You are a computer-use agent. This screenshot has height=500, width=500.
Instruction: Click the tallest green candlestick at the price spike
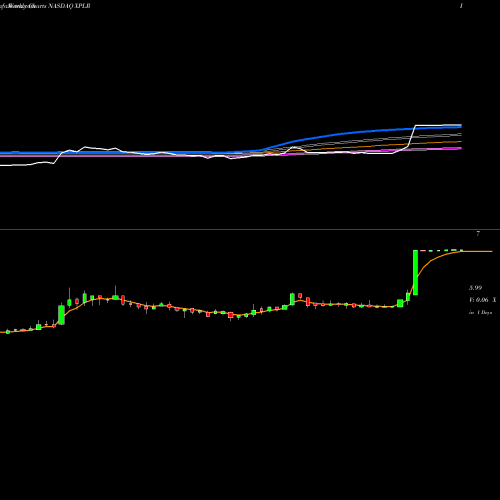tap(415, 273)
